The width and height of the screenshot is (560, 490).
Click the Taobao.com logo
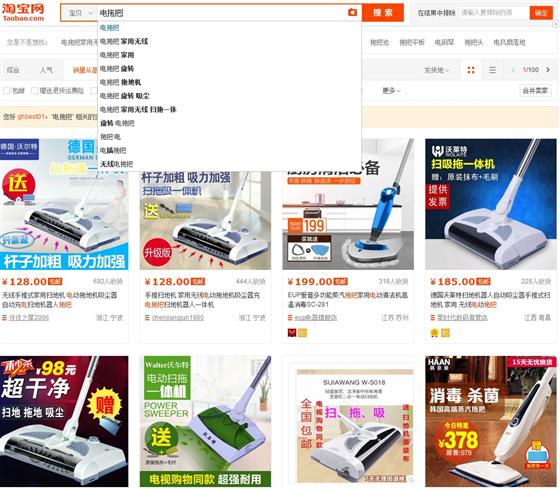coord(23,12)
